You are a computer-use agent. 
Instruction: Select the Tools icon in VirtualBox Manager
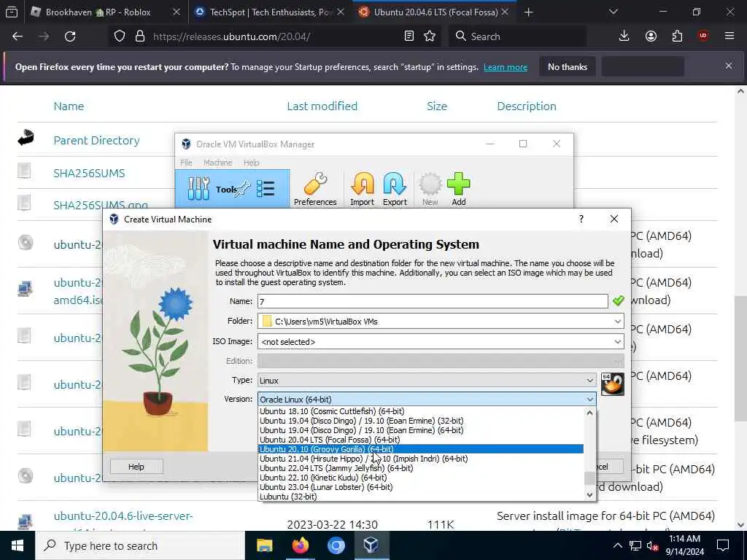point(198,189)
